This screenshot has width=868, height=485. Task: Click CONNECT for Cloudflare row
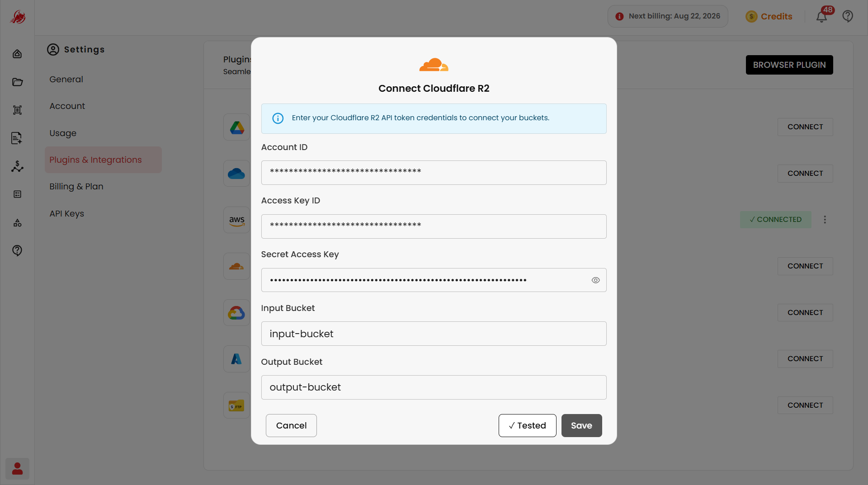805,266
